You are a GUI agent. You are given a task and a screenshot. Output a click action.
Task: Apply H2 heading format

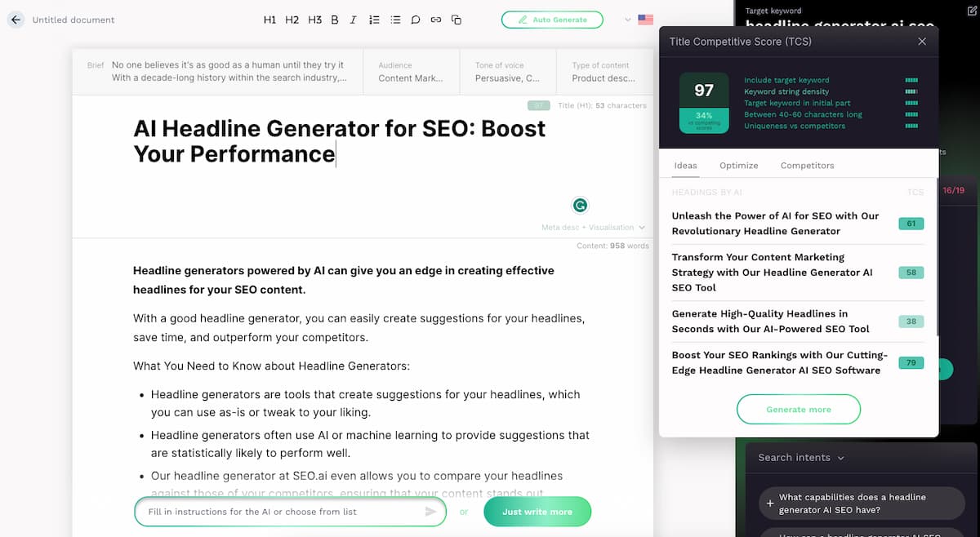(x=292, y=20)
